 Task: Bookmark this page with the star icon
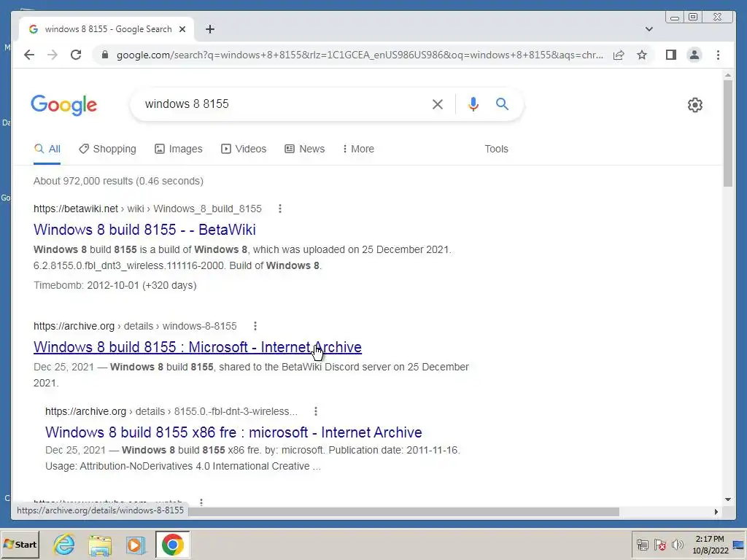[x=642, y=55]
